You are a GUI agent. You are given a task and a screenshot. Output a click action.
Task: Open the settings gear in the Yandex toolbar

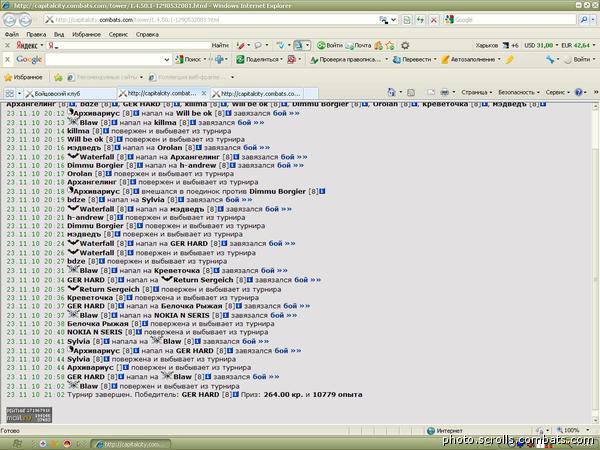[x=405, y=46]
